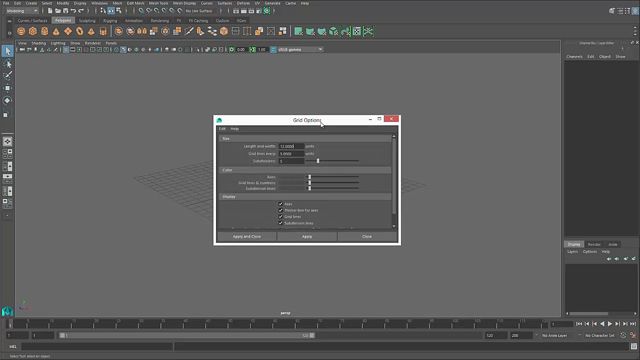The height and width of the screenshot is (360, 640).
Task: Switch to the Rigging shelf tab
Action: [110, 20]
